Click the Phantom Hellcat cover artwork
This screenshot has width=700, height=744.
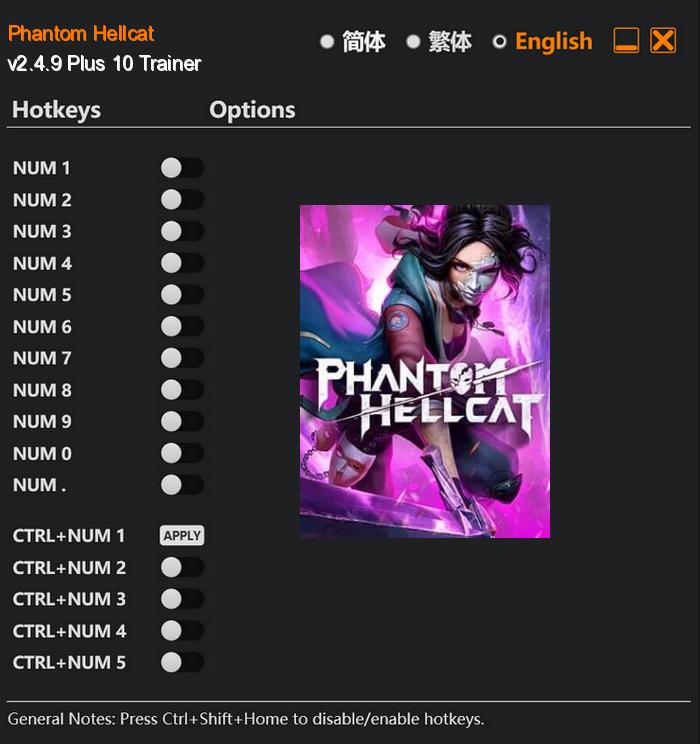425,372
